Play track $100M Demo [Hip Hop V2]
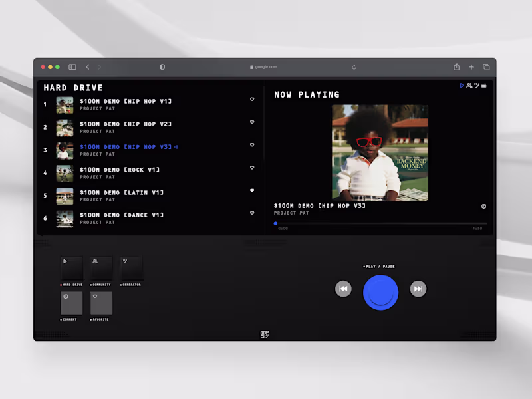The image size is (532, 399). tap(126, 124)
